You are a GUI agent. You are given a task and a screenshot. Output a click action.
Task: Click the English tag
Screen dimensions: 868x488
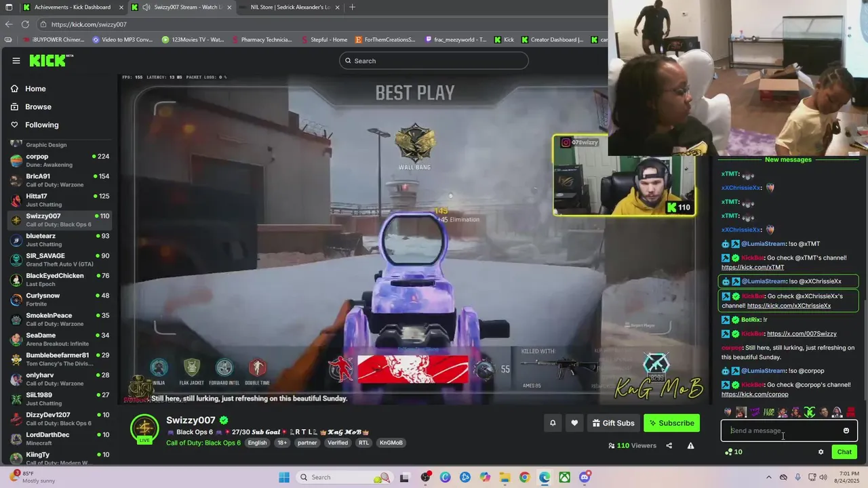pos(257,443)
